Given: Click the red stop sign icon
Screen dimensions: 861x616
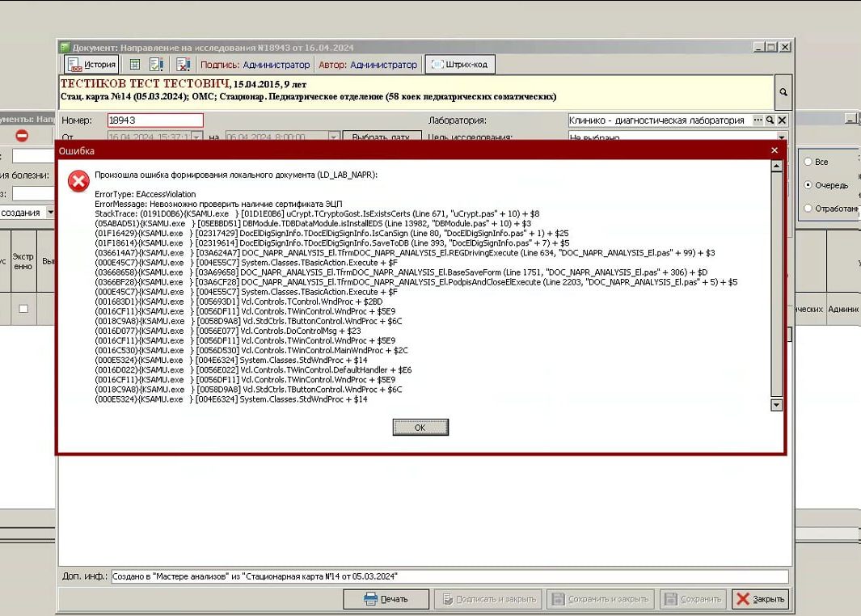Looking at the screenshot, I should (22, 136).
